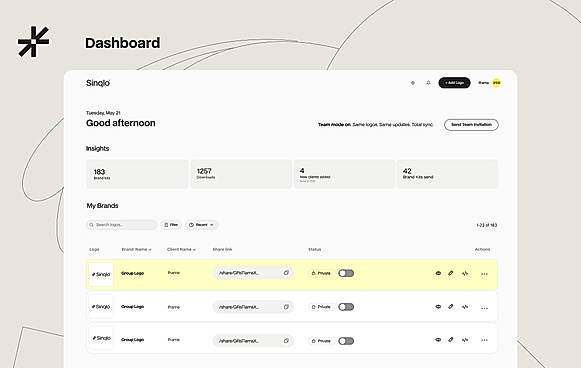Click the Private badge in highlighted yellow row
The width and height of the screenshot is (581, 368).
point(321,273)
